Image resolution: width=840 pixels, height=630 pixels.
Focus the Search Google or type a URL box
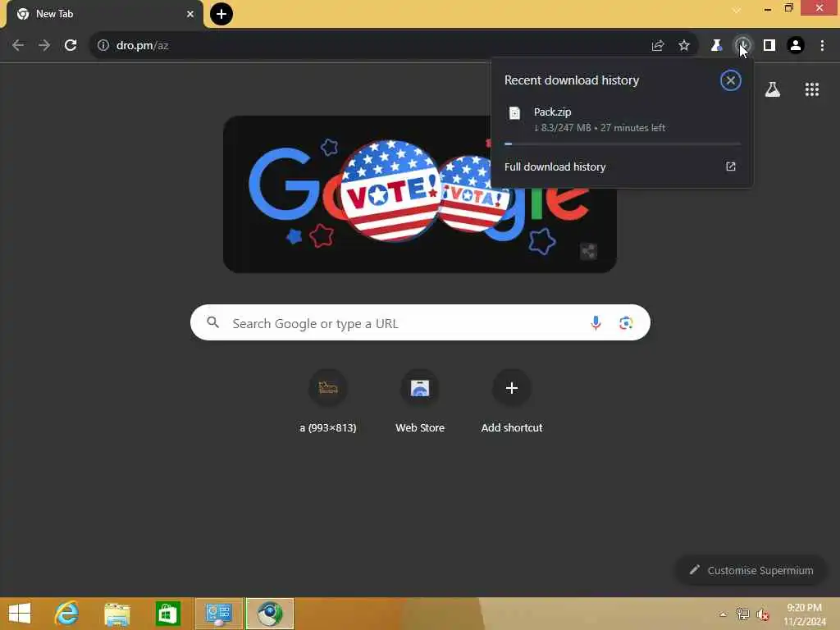pos(420,323)
